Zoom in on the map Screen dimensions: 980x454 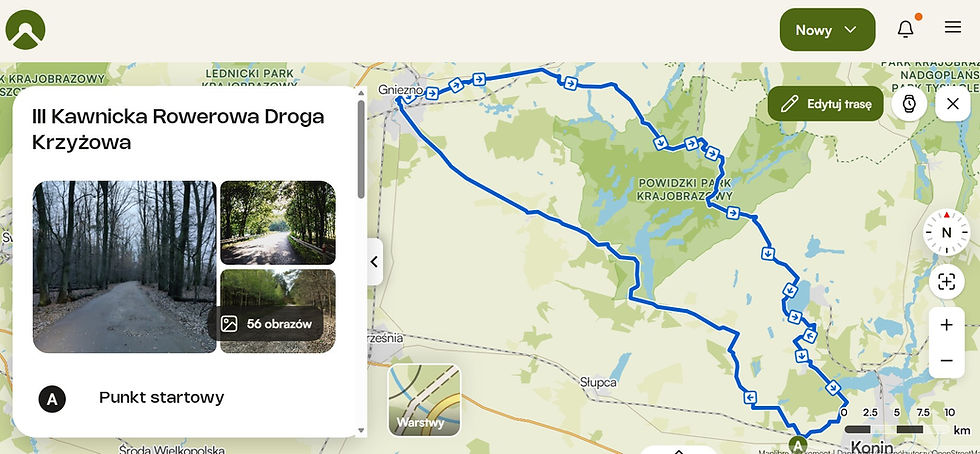tap(946, 325)
